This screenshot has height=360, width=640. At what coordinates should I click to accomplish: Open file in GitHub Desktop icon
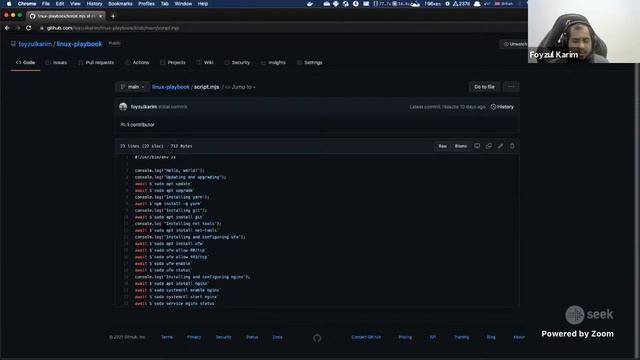point(477,146)
